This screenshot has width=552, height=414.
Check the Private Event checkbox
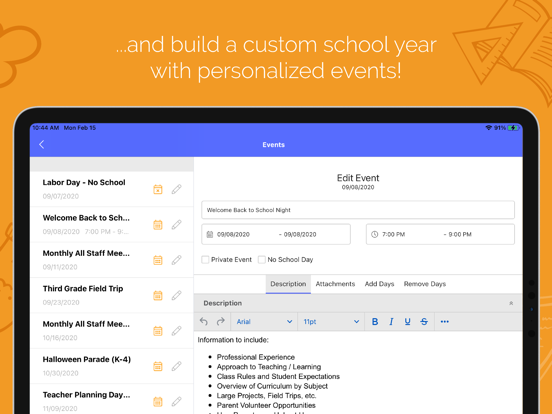(x=205, y=260)
